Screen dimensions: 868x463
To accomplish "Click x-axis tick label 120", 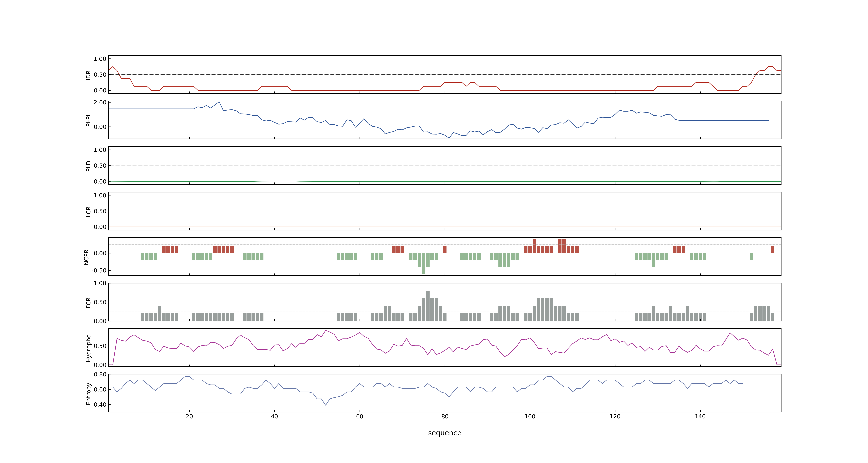I will (615, 416).
